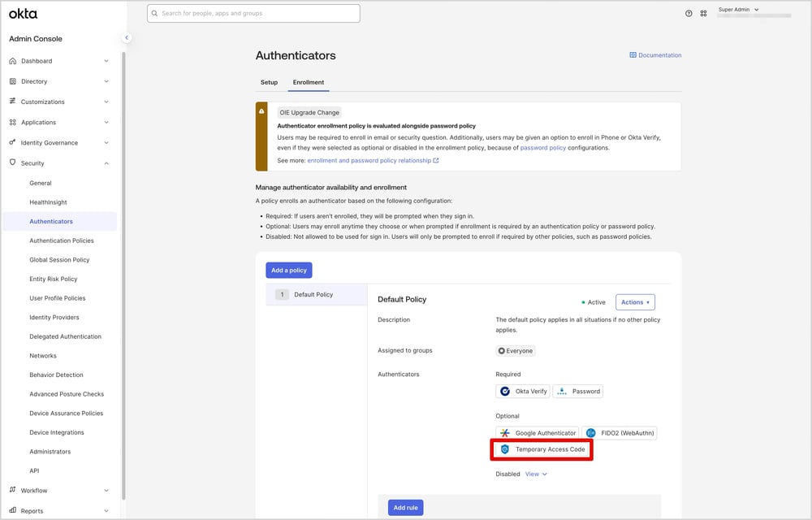Open General under Security
The image size is (812, 520).
pos(41,183)
